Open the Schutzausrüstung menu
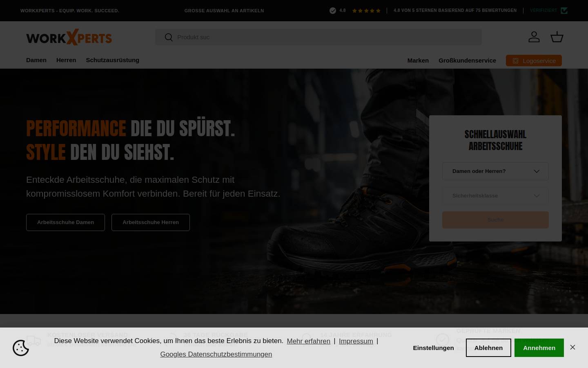Image resolution: width=588 pixels, height=368 pixels. (112, 60)
